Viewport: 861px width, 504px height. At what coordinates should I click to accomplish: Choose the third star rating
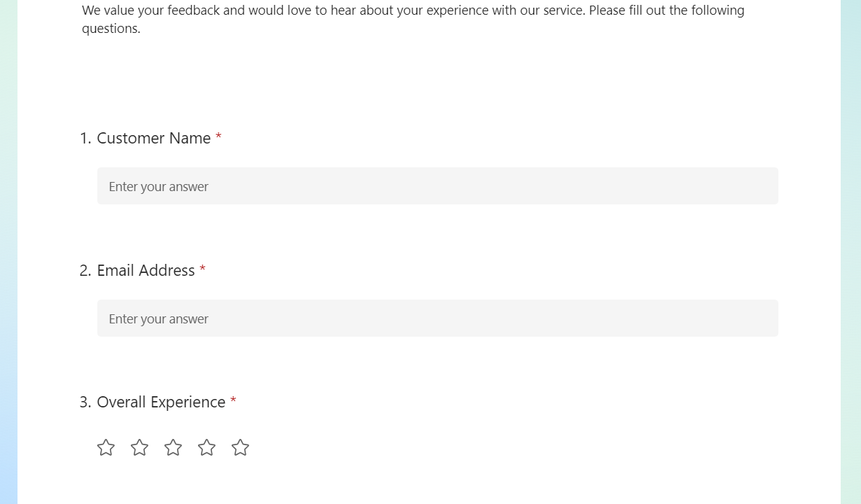173,447
